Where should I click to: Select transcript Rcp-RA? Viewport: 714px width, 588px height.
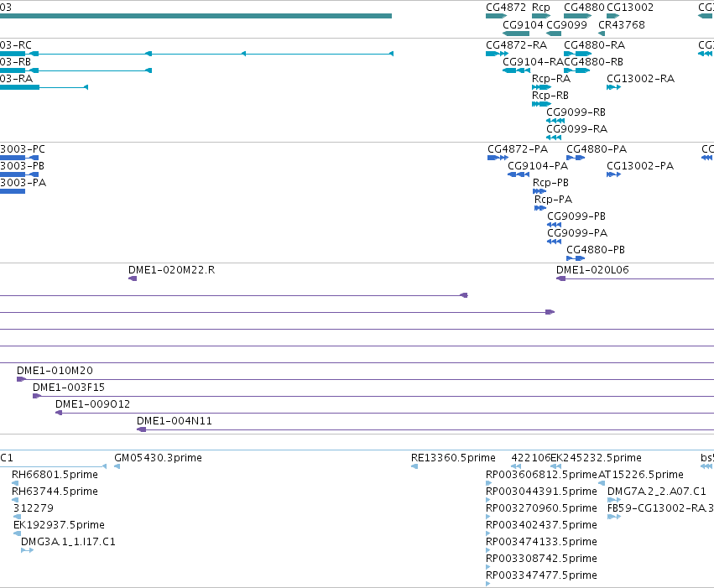[x=541, y=87]
